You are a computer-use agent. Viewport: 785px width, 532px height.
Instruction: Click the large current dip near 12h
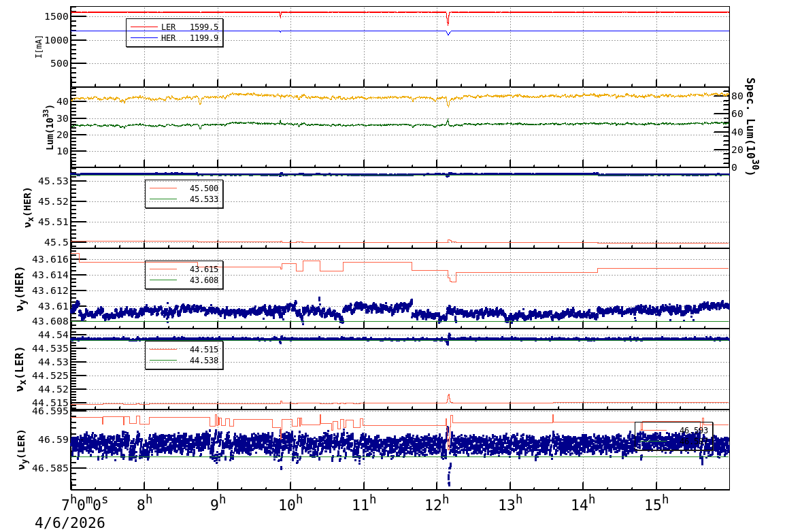(448, 19)
